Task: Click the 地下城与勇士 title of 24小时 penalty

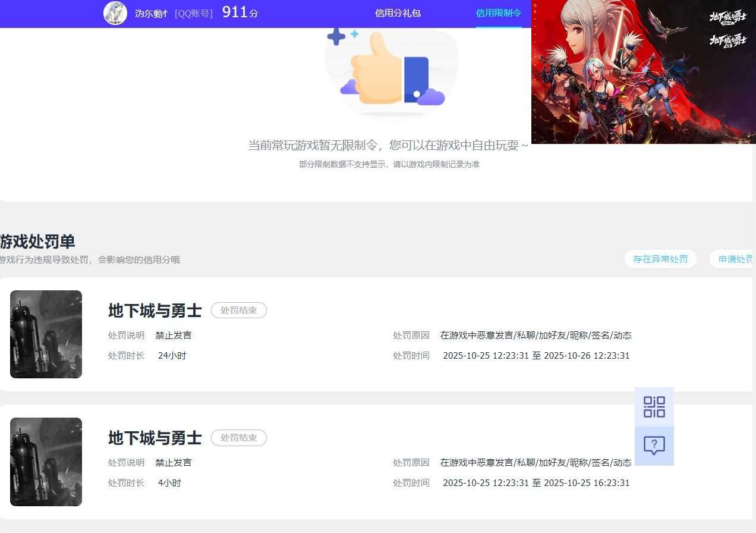Action: (x=155, y=311)
